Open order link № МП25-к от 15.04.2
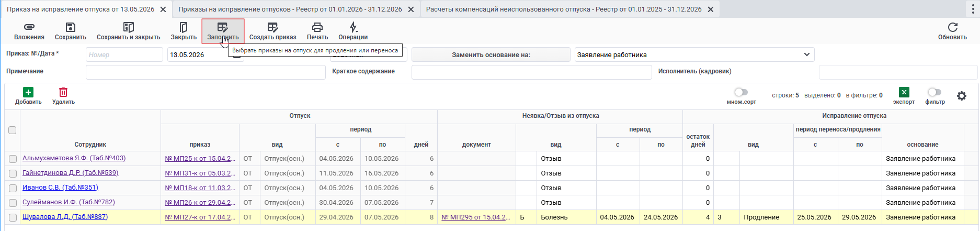Image resolution: width=980 pixels, height=231 pixels. point(200,159)
